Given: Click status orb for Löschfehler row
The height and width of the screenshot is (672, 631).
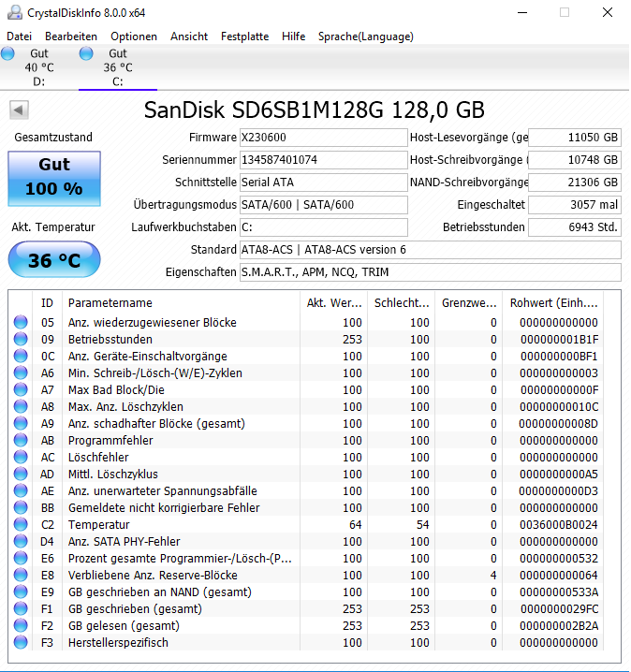Looking at the screenshot, I should pos(21,457).
